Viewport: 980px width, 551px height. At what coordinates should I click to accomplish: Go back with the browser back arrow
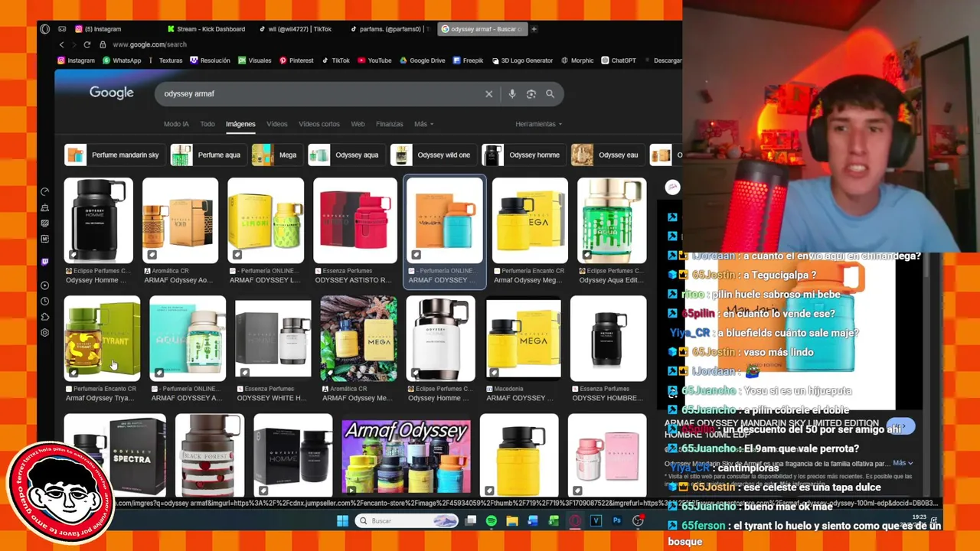coord(62,44)
